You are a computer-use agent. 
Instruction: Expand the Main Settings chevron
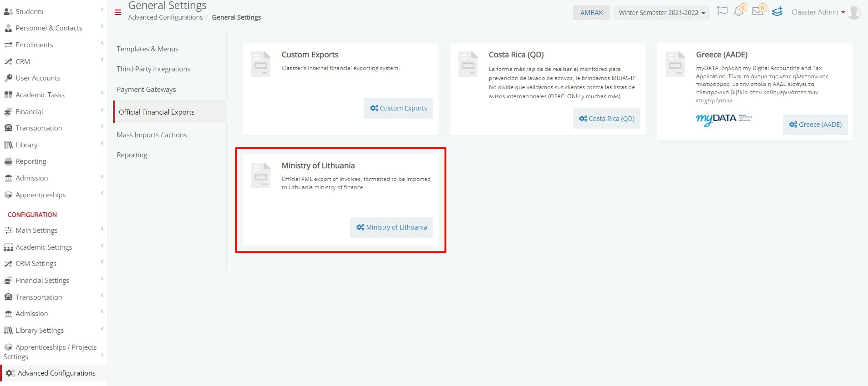click(102, 229)
